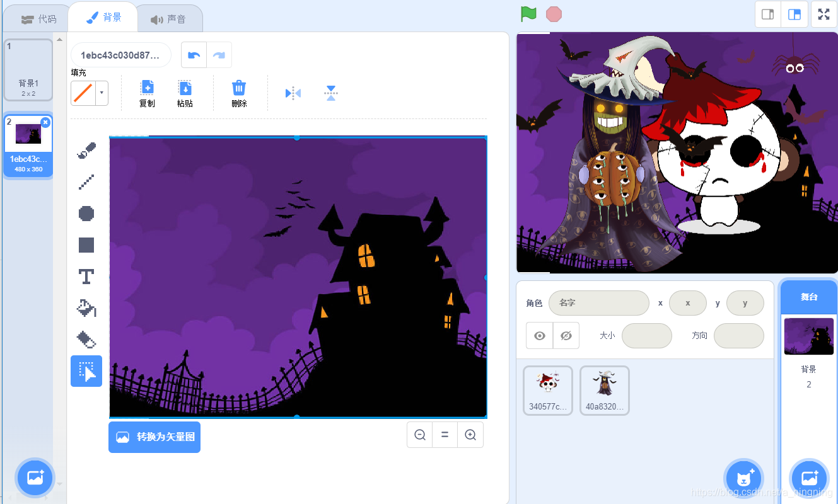Activate the Select marquee tool
Viewport: 838px width, 504px height.
click(x=86, y=371)
